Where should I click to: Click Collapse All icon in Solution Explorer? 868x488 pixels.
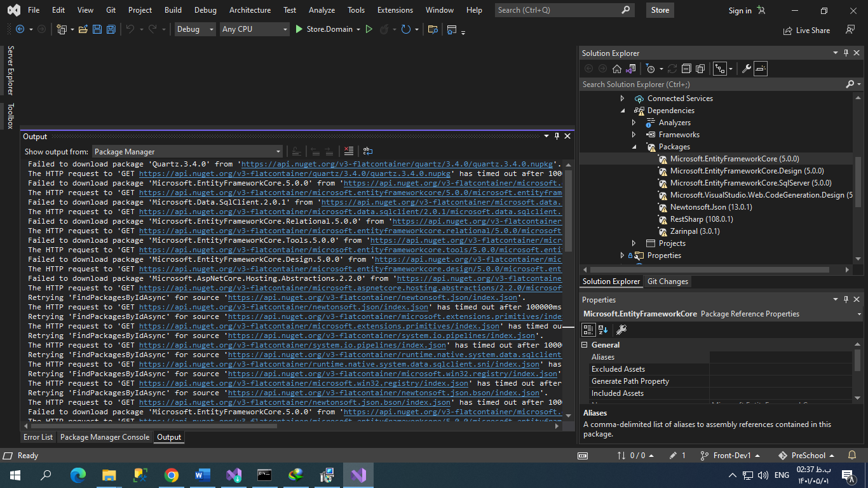click(x=686, y=69)
